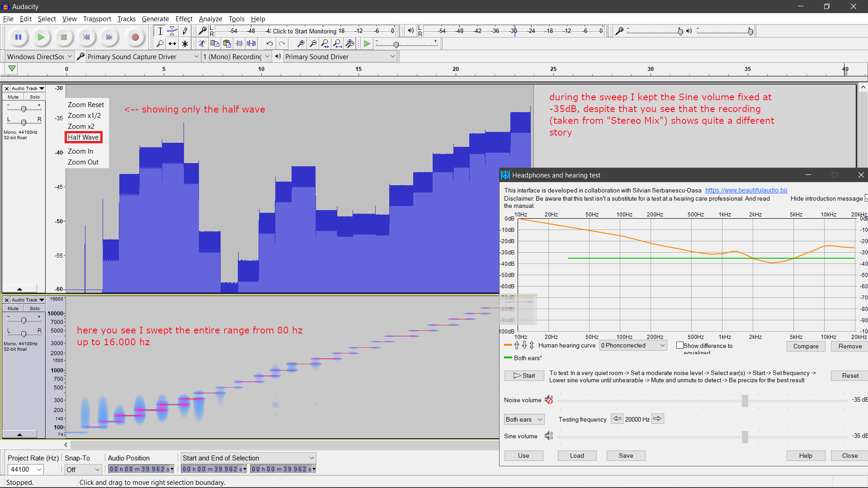
Task: Enable Show difference to equalized checkbox
Action: click(x=679, y=346)
